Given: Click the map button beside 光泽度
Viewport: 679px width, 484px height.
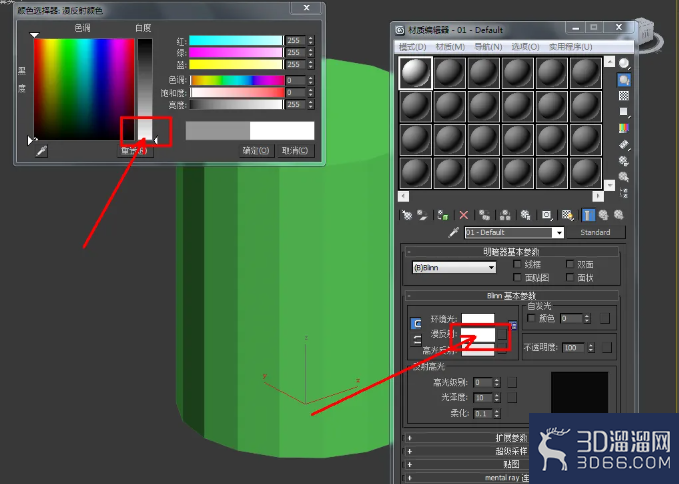Looking at the screenshot, I should point(512,397).
